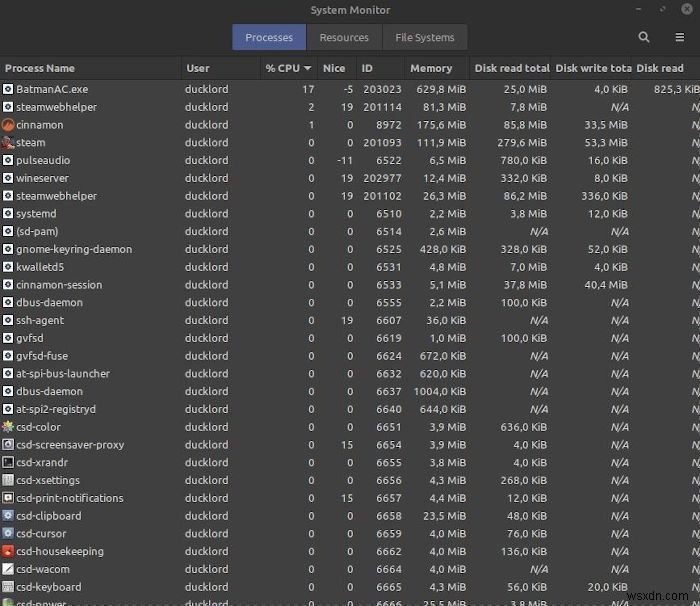This screenshot has height=606, width=700.
Task: Click the csd-clipboard process icon
Action: (8, 515)
